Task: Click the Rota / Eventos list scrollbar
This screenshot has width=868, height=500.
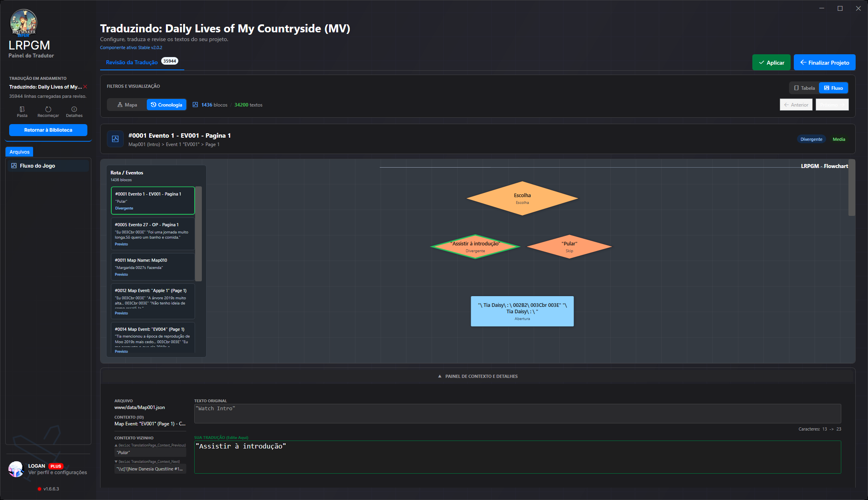Action: point(198,233)
